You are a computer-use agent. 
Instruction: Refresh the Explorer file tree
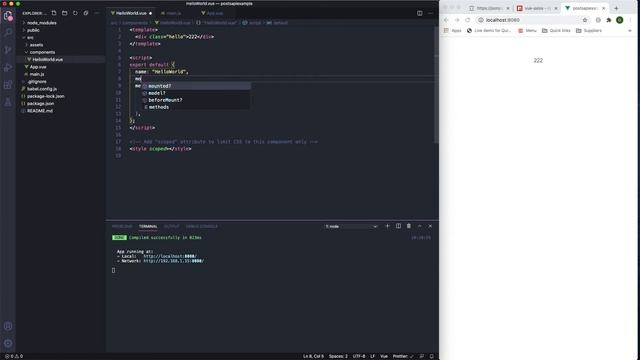pos(75,13)
